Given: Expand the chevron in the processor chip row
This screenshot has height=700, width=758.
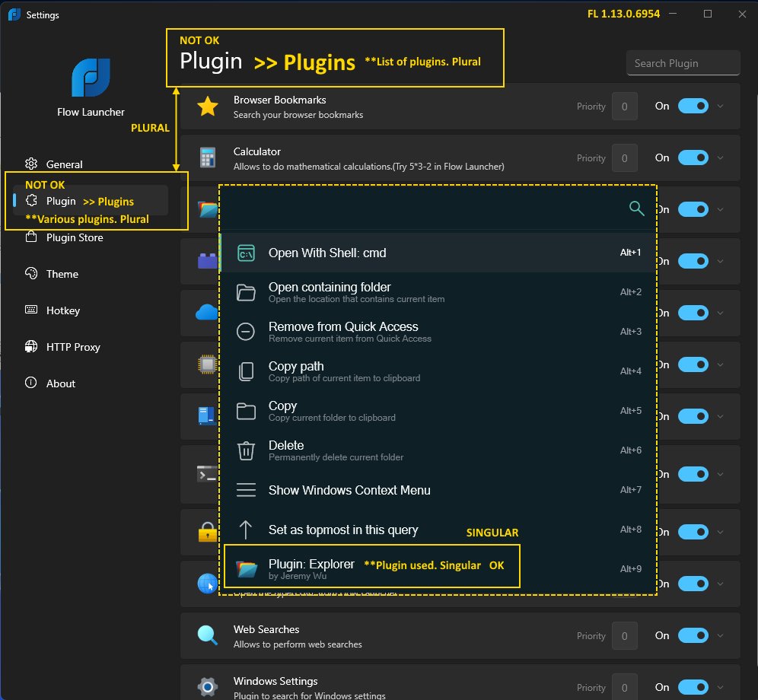Looking at the screenshot, I should pyautogui.click(x=720, y=364).
